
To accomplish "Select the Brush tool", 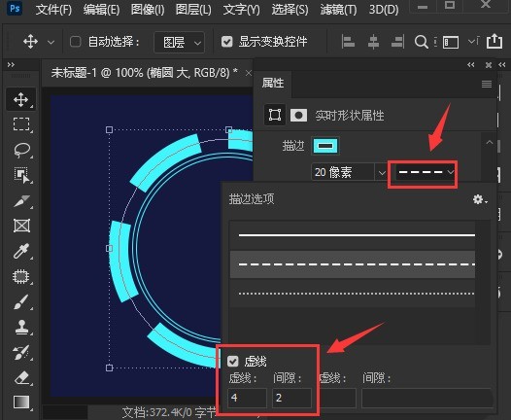I will 21,301.
